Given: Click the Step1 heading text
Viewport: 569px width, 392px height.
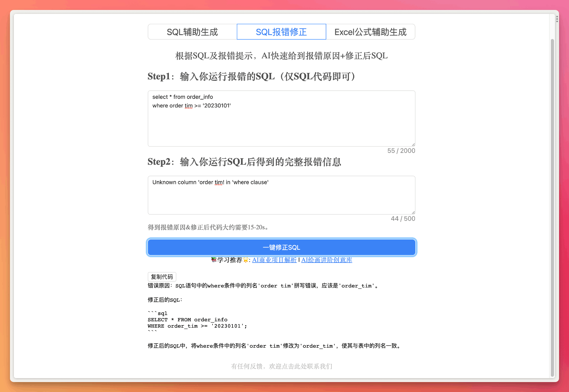Looking at the screenshot, I should pos(252,76).
